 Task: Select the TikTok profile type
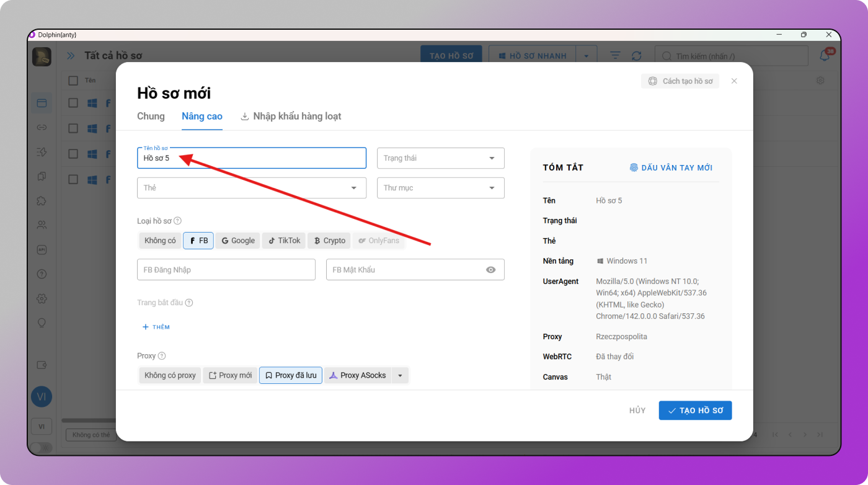[284, 241]
